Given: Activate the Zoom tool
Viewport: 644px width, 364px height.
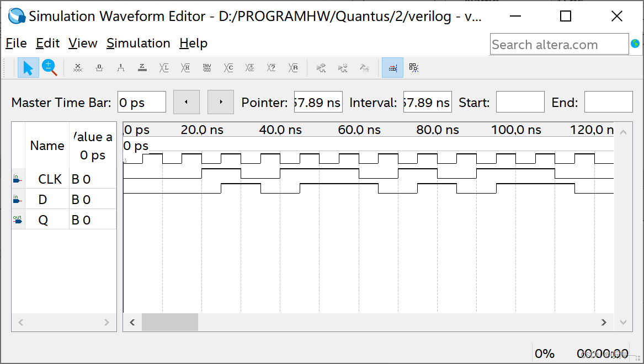Looking at the screenshot, I should point(50,67).
